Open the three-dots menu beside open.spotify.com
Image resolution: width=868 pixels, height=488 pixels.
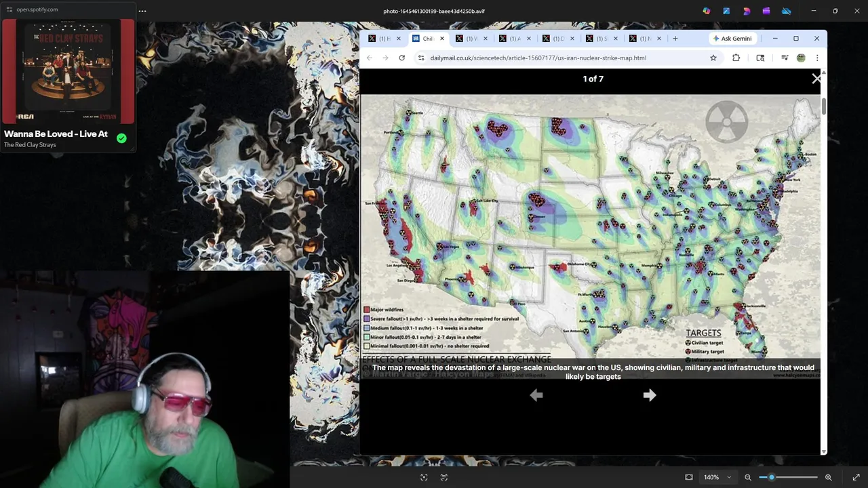(x=142, y=11)
